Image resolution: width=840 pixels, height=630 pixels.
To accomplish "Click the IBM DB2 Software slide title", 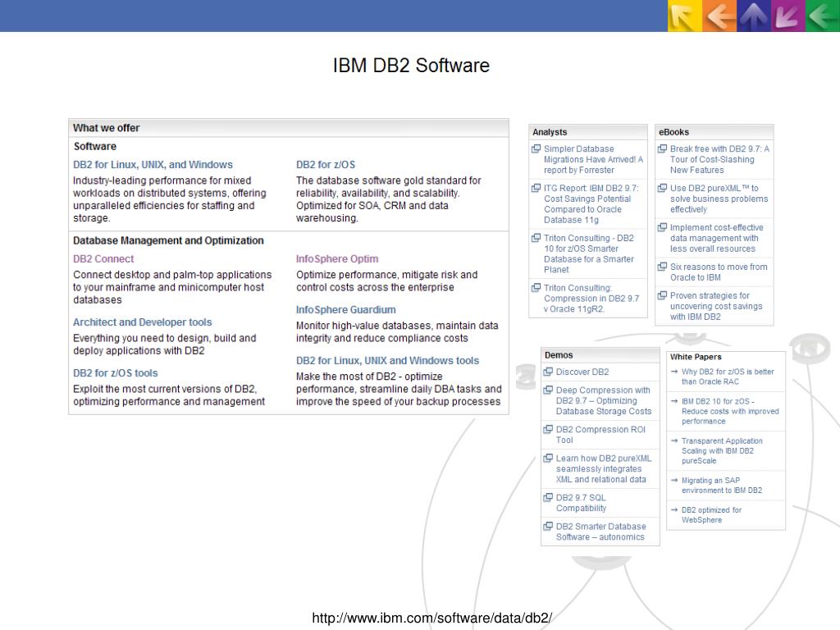I will click(x=411, y=66).
